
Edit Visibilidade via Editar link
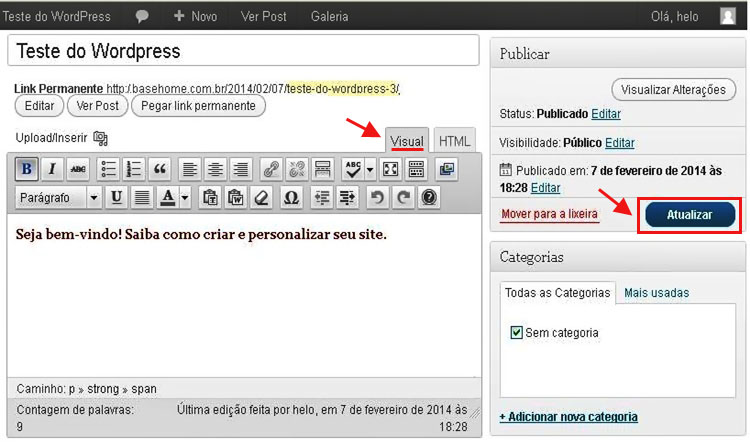620,143
